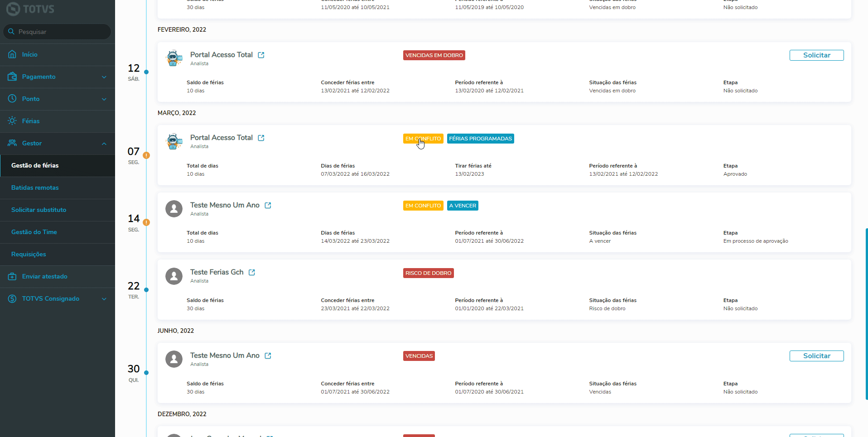Click the Férias sun icon

point(12,121)
